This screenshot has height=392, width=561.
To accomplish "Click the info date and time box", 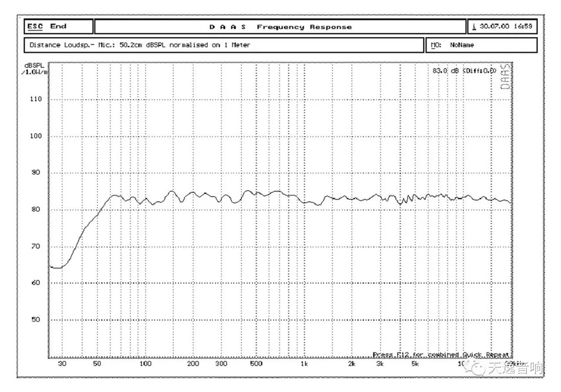I will click(x=503, y=27).
